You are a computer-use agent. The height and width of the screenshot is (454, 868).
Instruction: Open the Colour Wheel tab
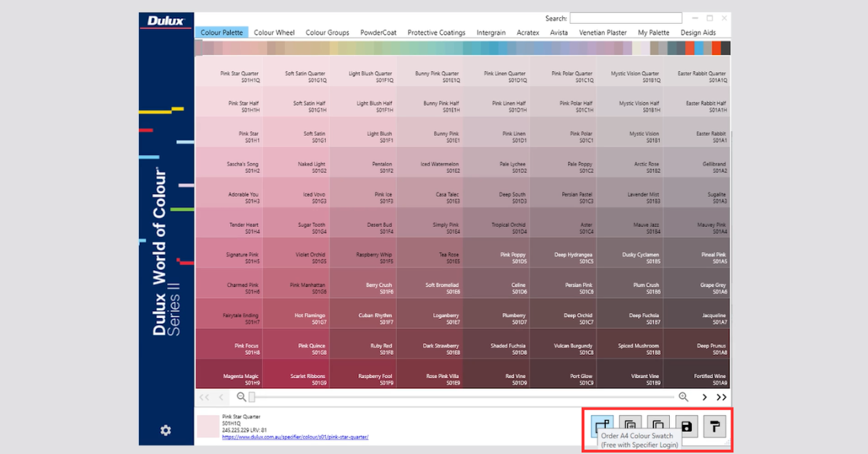(x=274, y=33)
